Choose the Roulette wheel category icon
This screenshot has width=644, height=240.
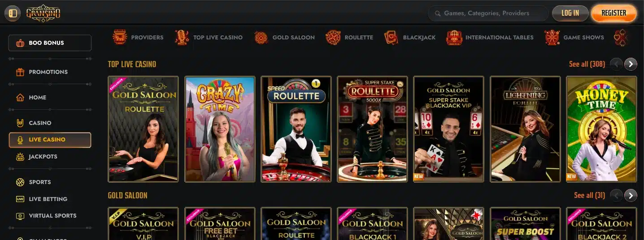333,37
